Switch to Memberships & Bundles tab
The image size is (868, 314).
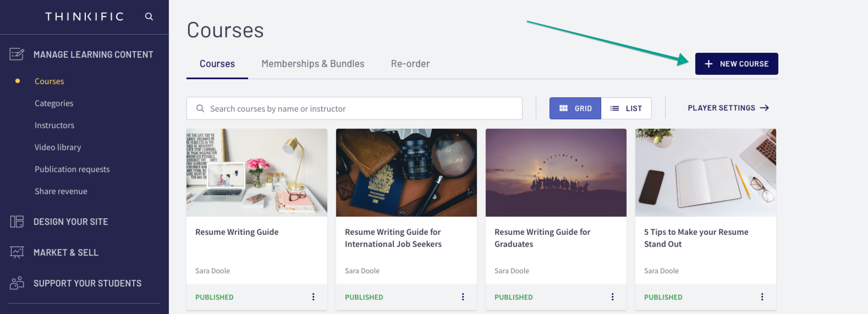[313, 64]
